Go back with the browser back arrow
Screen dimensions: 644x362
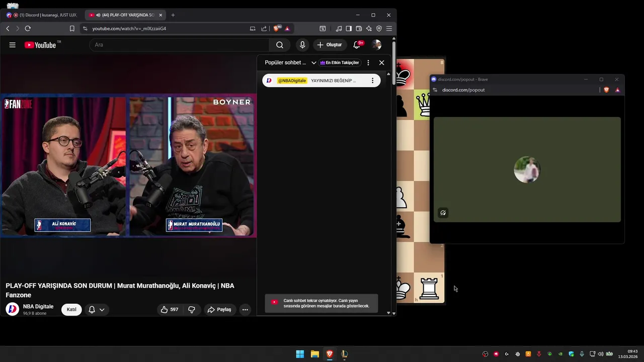coord(8,29)
